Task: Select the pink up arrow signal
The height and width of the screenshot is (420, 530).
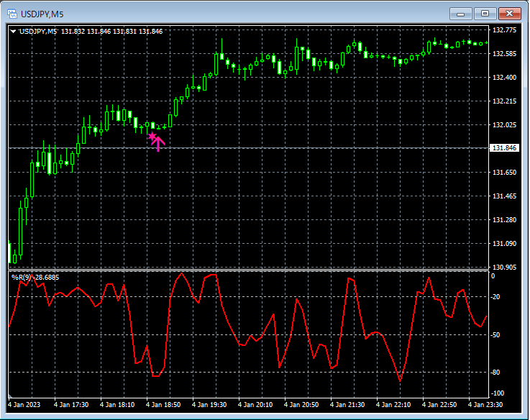Action: coord(158,143)
